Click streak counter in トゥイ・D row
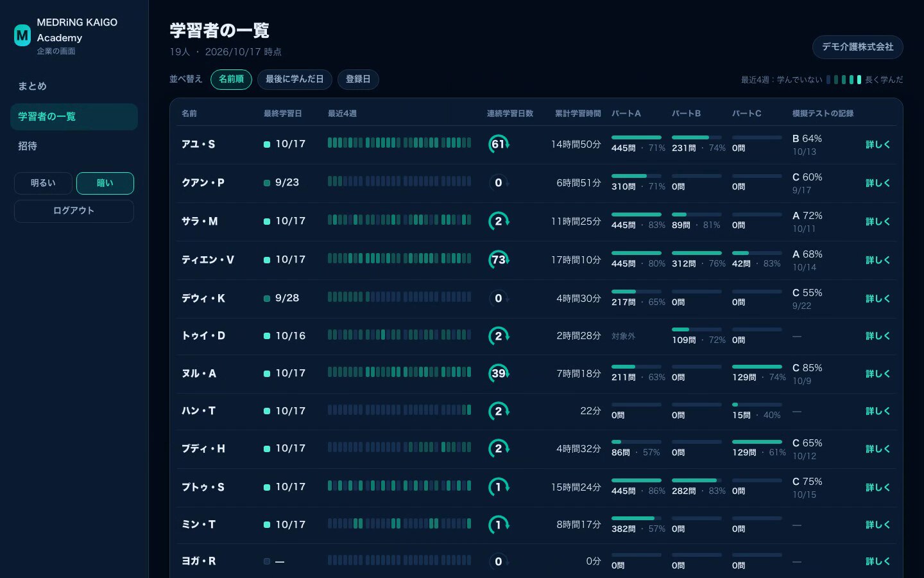 (x=499, y=336)
